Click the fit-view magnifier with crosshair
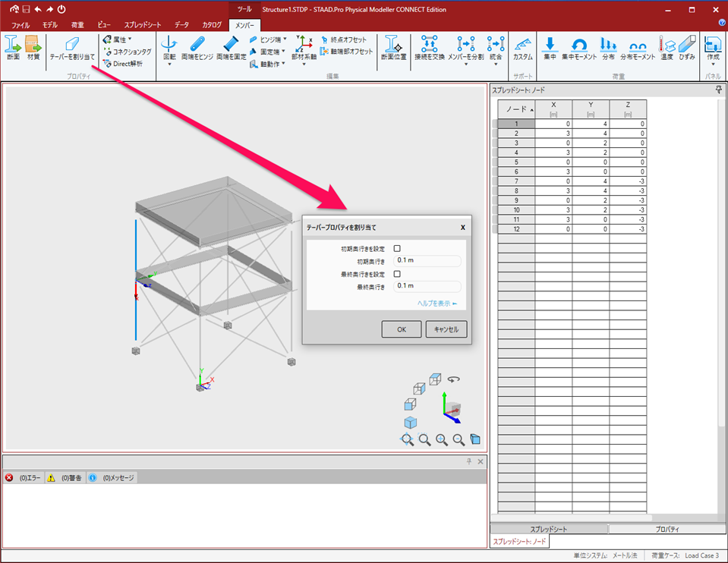The height and width of the screenshot is (563, 728). pyautogui.click(x=407, y=439)
